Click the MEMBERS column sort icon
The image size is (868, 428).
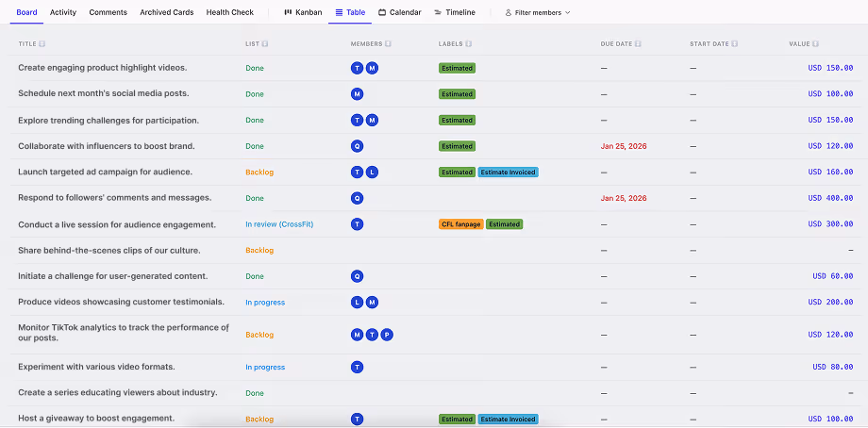[388, 44]
